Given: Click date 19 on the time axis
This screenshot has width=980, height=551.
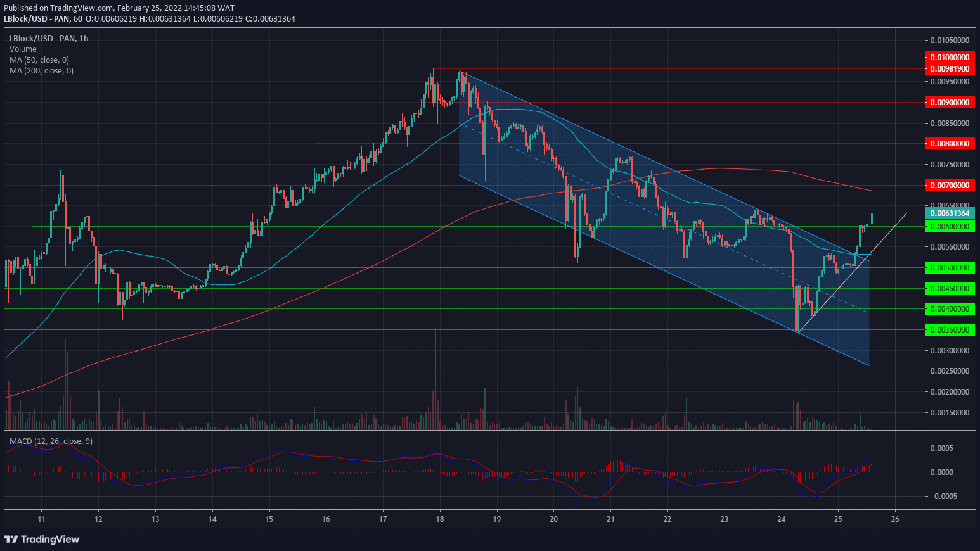Looking at the screenshot, I should tap(497, 519).
